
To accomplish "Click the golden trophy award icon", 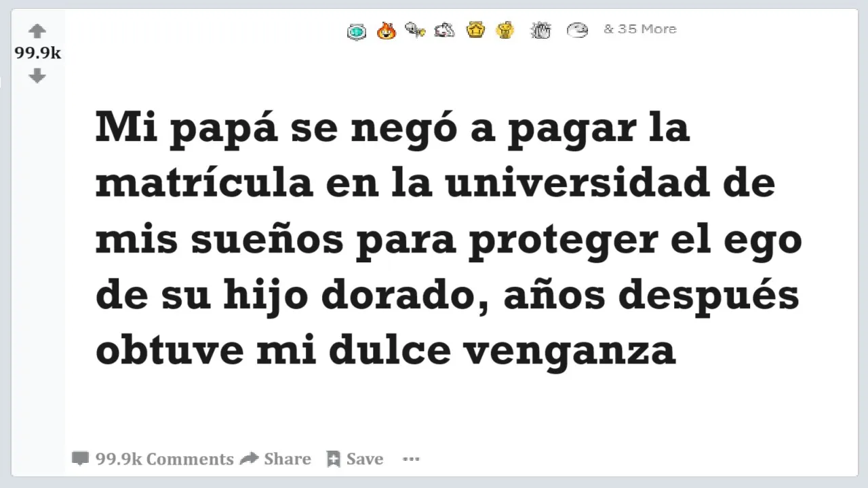I will 505,30.
